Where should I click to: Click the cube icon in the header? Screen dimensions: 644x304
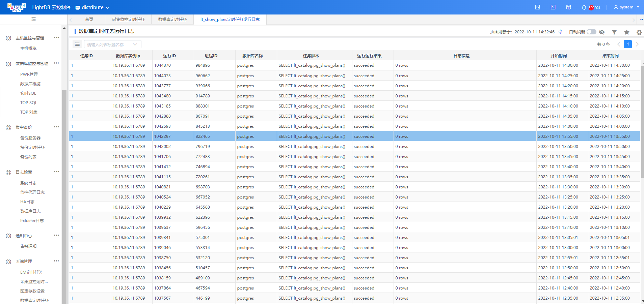click(x=569, y=7)
